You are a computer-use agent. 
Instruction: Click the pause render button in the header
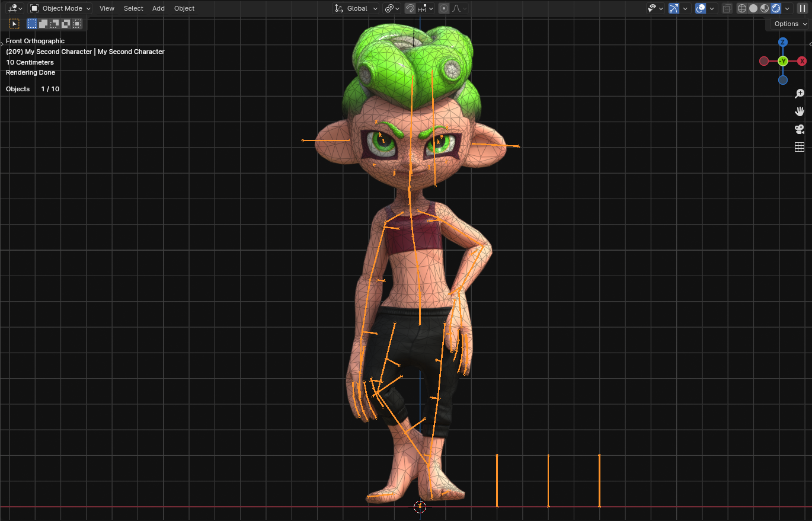[802, 8]
